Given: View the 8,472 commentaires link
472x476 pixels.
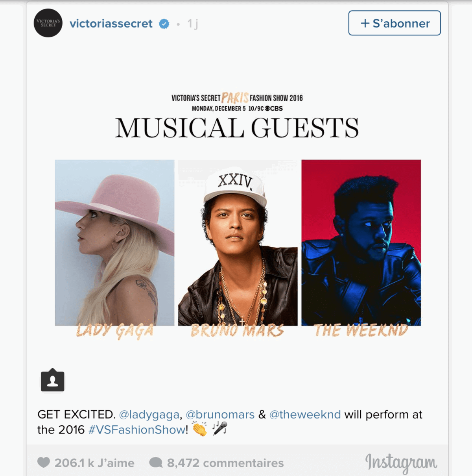Looking at the screenshot, I should tap(225, 463).
